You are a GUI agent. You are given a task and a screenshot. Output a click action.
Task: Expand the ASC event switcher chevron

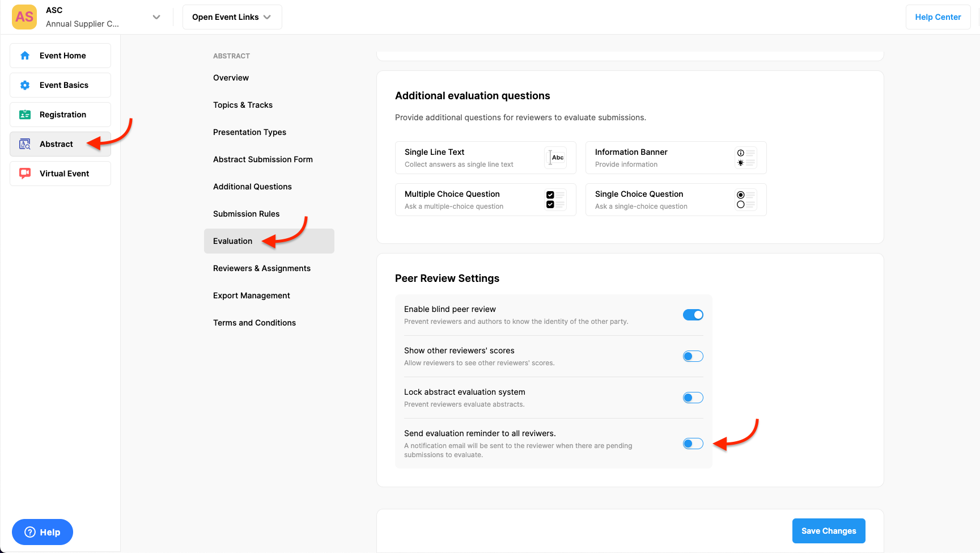(156, 17)
